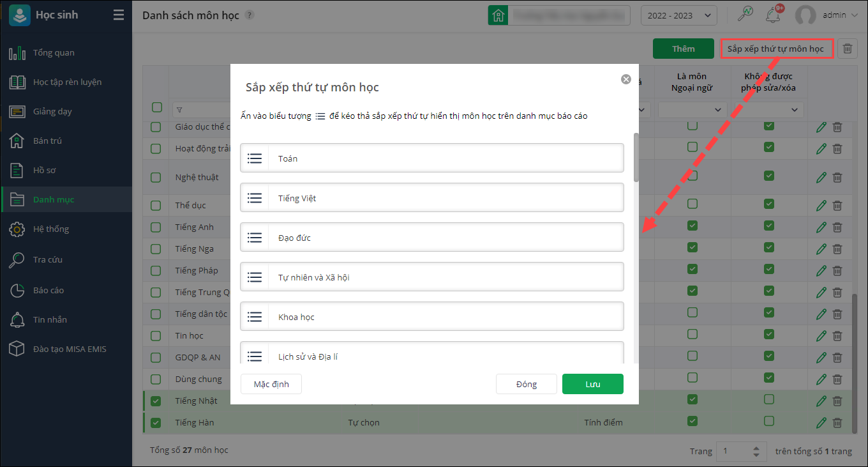Click the help icon next to Danh sách môn học
This screenshot has height=467, width=868.
pyautogui.click(x=250, y=15)
